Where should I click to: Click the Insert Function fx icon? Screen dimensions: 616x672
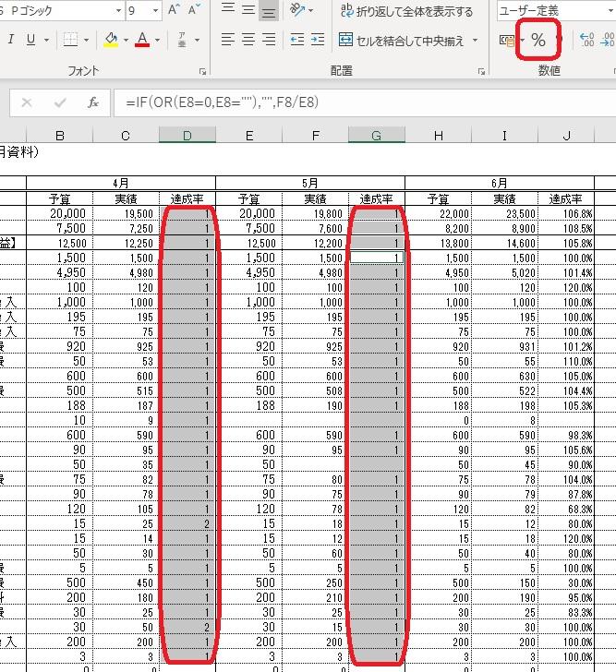(92, 102)
